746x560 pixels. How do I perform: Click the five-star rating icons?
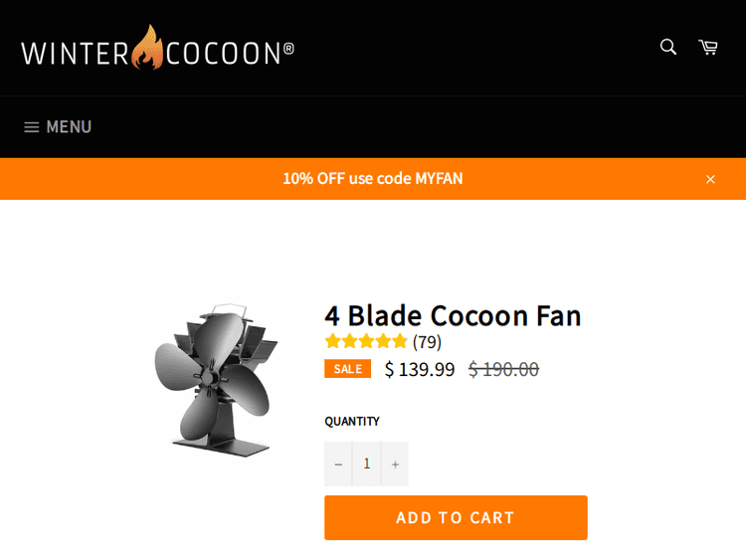pyautogui.click(x=366, y=342)
